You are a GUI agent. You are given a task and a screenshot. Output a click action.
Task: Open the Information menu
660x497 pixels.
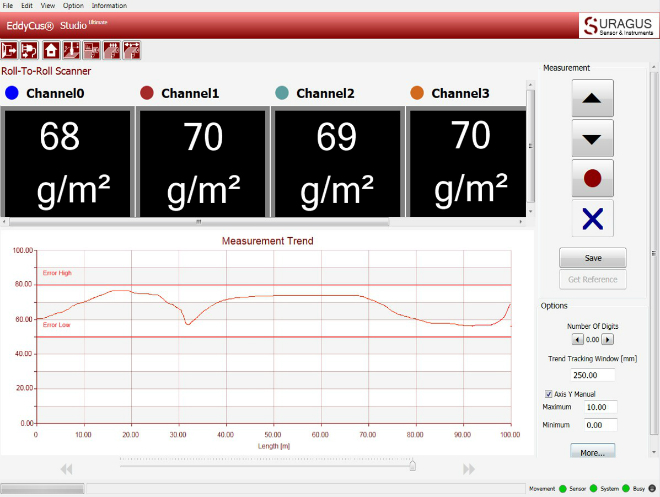tap(109, 5)
